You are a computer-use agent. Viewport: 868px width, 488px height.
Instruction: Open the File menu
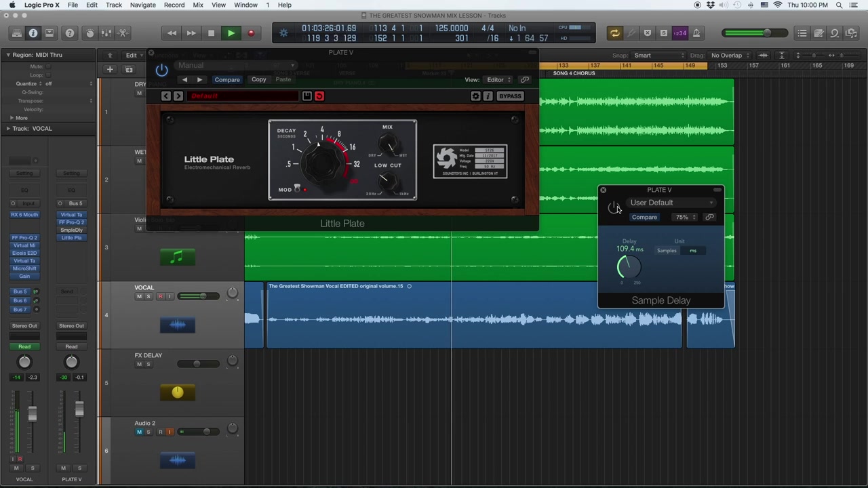coord(73,5)
